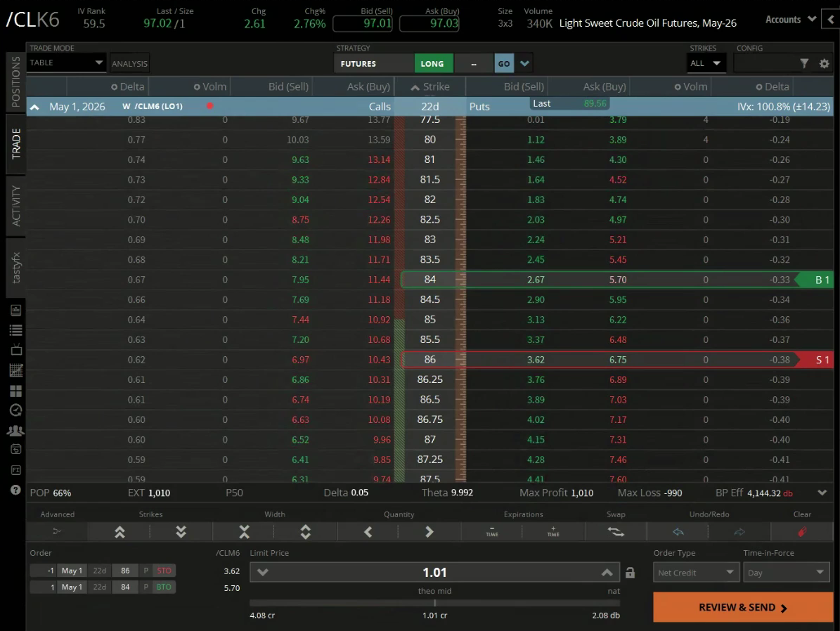Move strikes down with double chevron down
The width and height of the screenshot is (840, 631).
tap(181, 532)
